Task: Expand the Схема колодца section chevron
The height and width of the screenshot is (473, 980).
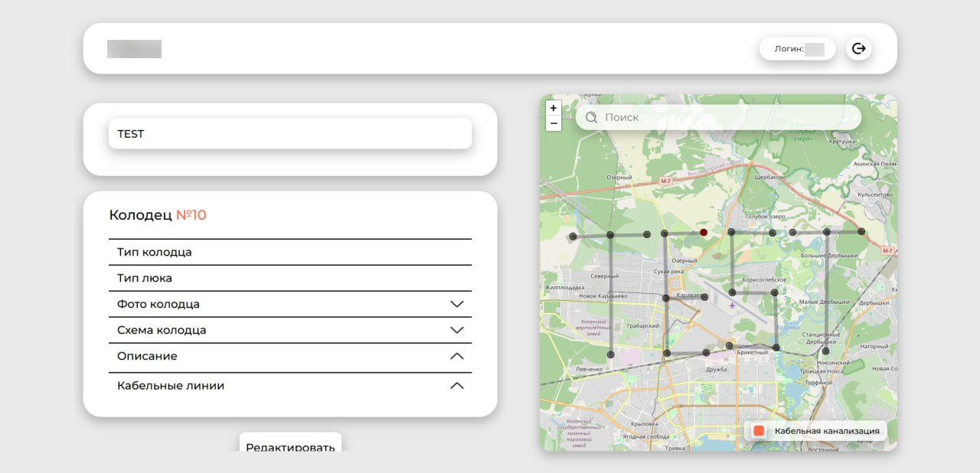Action: coord(457,330)
